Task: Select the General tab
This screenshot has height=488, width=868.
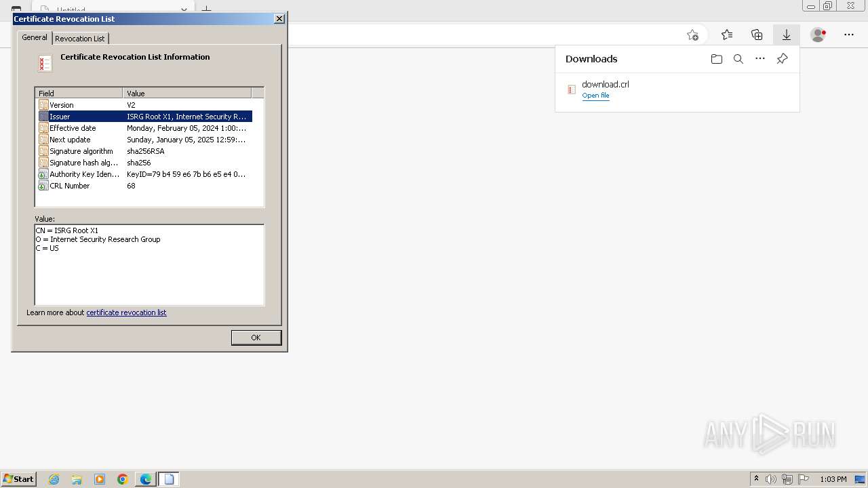Action: point(35,37)
